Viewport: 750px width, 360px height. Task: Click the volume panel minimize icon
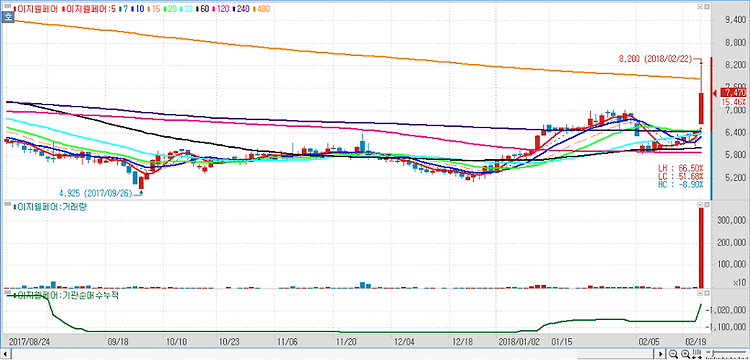pyautogui.click(x=701, y=205)
